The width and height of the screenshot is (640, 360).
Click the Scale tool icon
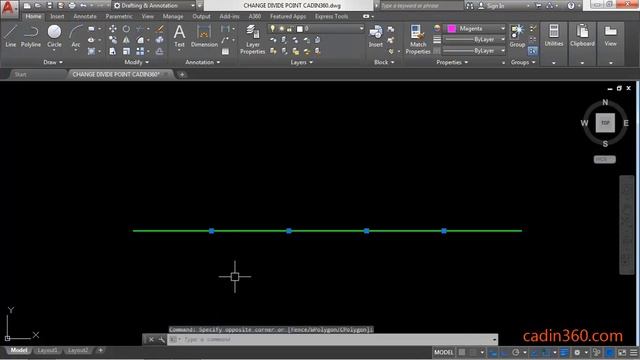(x=126, y=51)
